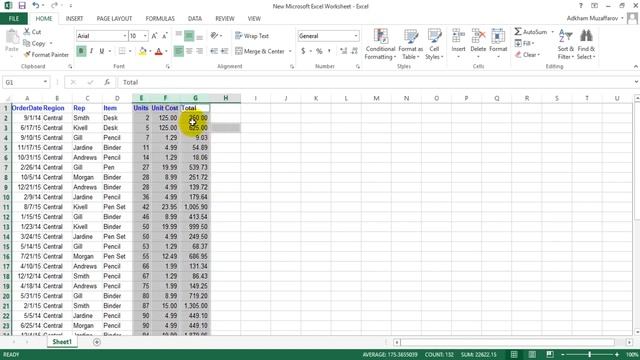640x360 pixels.
Task: Open the General number format dropdown
Action: [356, 36]
